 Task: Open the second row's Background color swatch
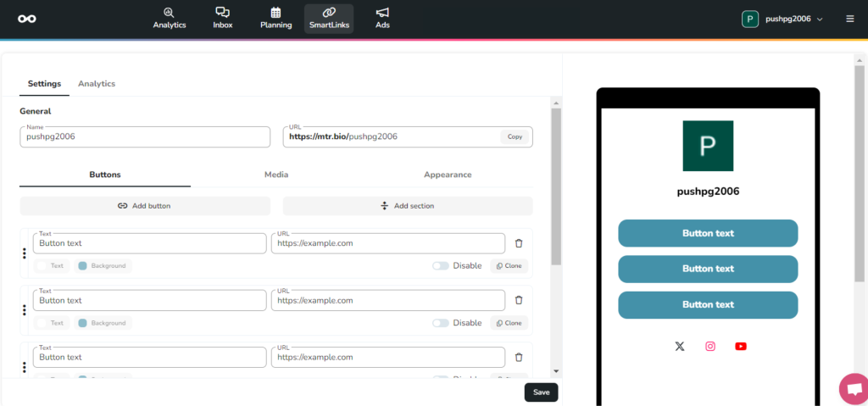(103, 323)
